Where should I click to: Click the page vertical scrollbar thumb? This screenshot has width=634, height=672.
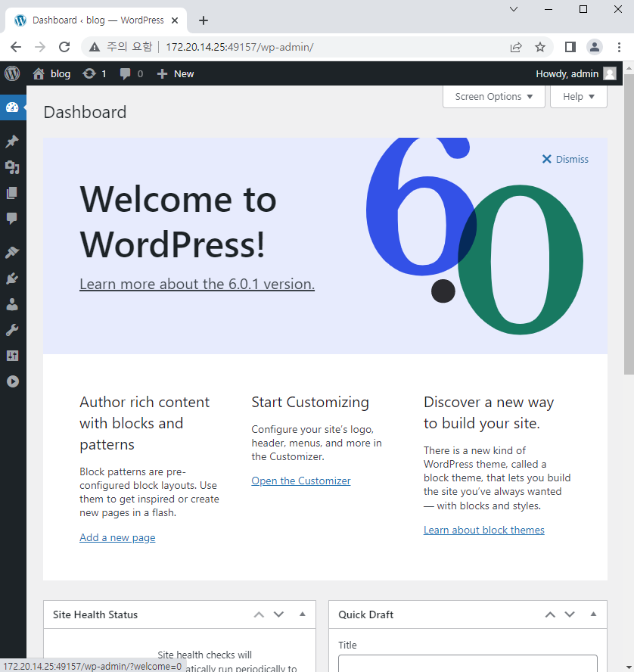pos(629,224)
